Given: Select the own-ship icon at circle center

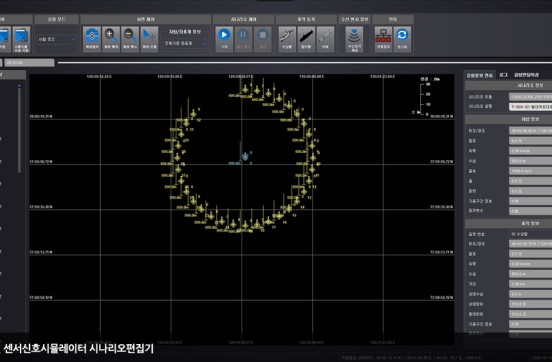Looking at the screenshot, I should coord(245,157).
